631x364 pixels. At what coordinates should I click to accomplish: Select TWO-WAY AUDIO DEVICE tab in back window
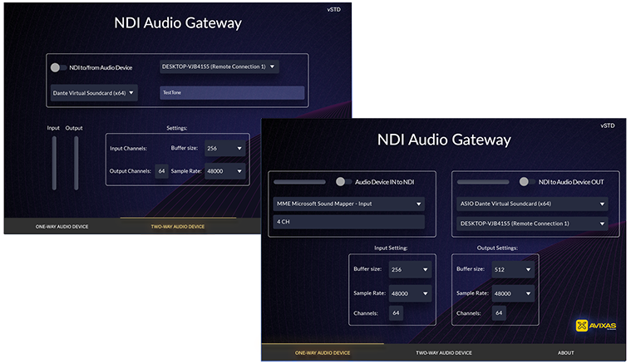pyautogui.click(x=177, y=226)
